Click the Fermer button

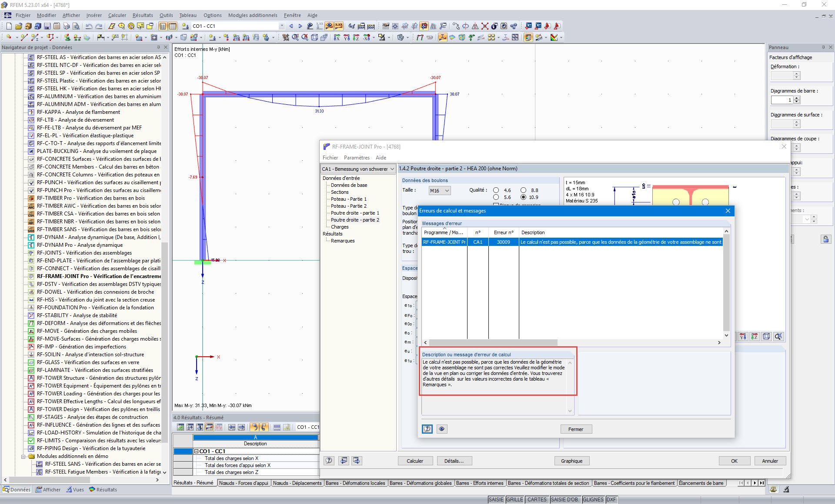(575, 429)
